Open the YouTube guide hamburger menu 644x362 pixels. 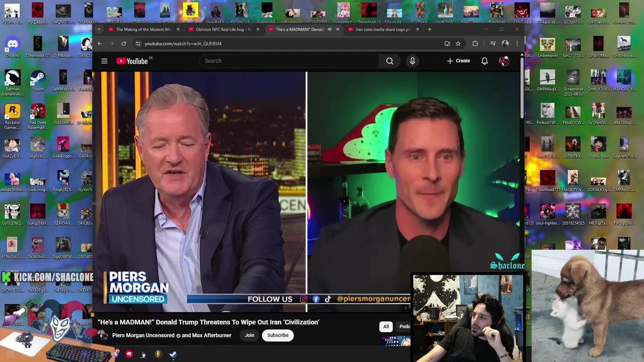[104, 61]
